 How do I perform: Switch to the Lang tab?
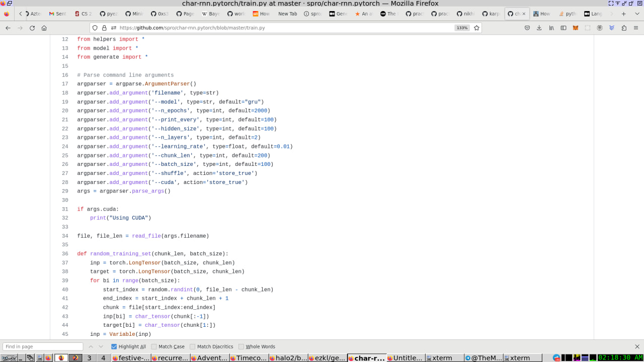pos(593,14)
